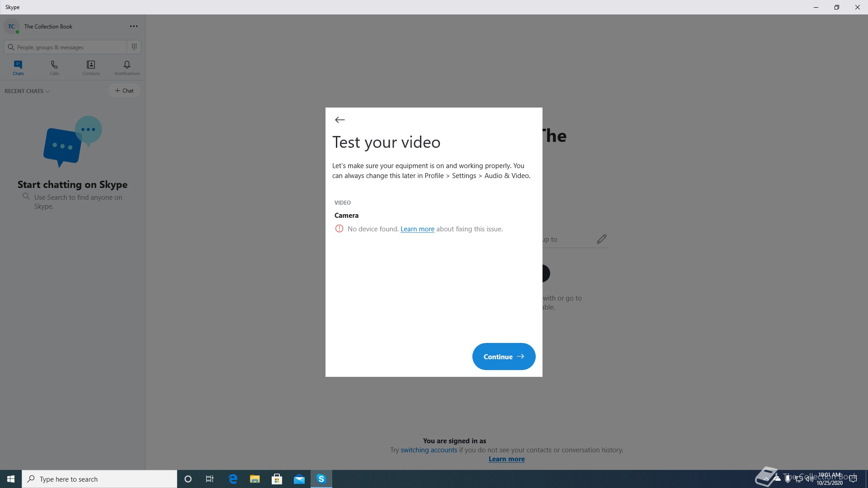Screen dimensions: 868x488
Task: Open the Notifications tab
Action: click(127, 68)
